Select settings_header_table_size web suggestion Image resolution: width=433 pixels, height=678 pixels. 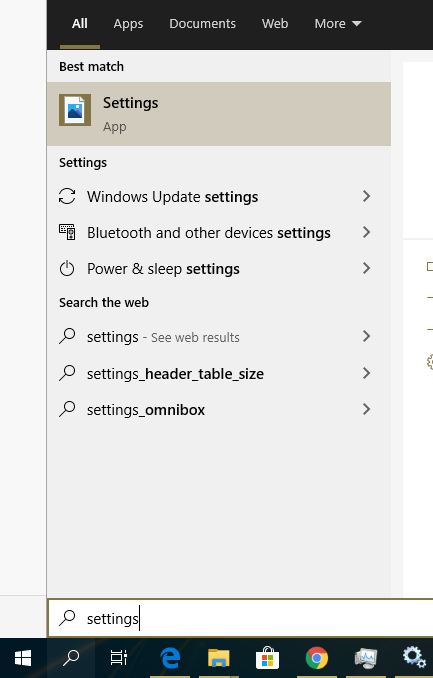tap(219, 374)
